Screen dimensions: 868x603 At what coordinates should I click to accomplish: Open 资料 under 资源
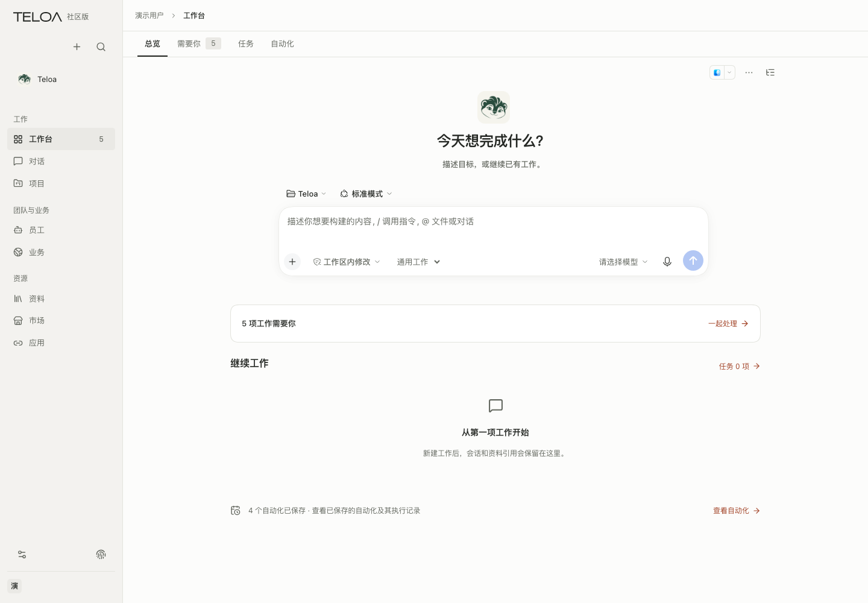(x=61, y=298)
